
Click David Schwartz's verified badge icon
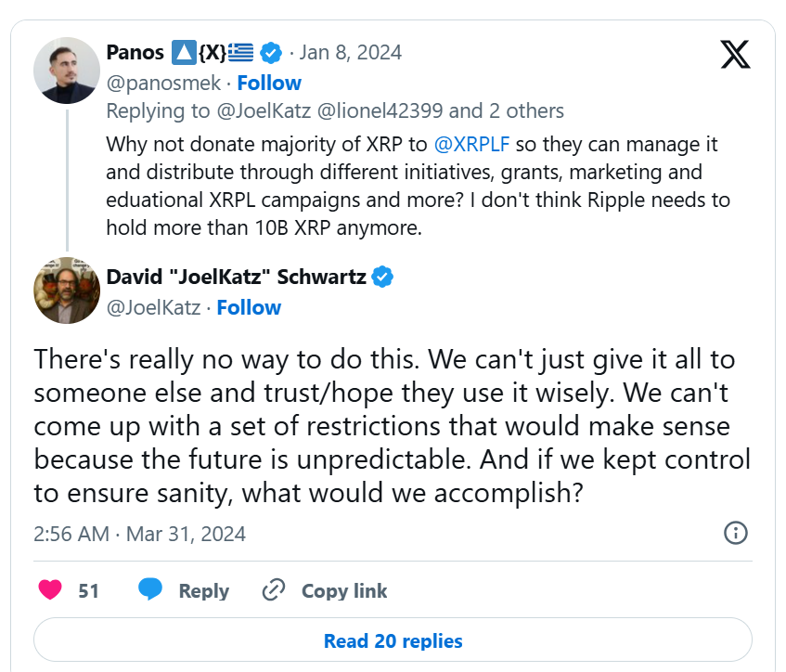382,277
